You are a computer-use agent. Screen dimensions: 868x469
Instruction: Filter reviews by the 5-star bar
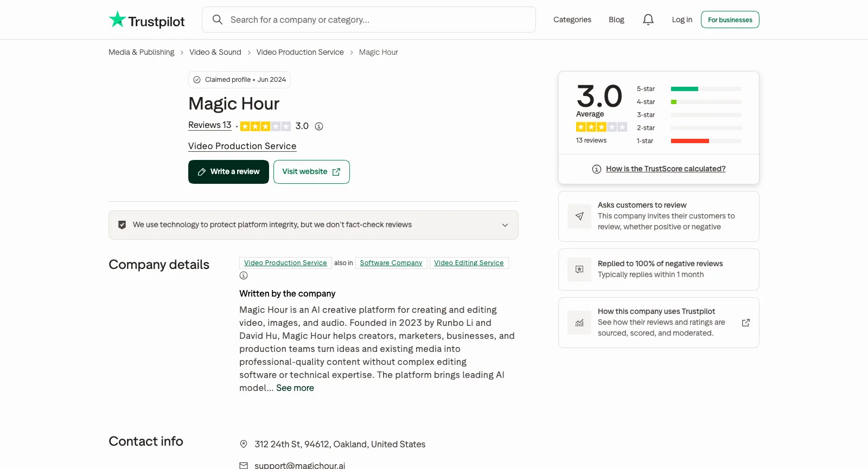706,89
